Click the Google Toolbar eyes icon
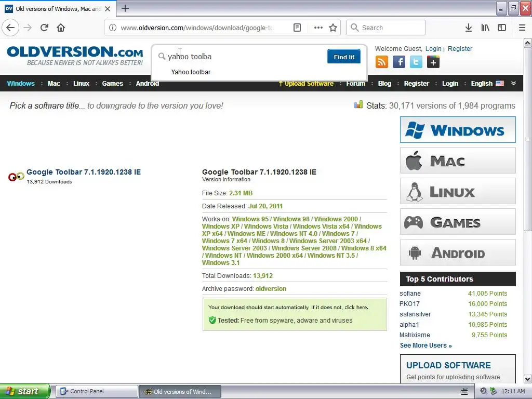Image resolution: width=532 pixels, height=399 pixels. click(x=16, y=177)
